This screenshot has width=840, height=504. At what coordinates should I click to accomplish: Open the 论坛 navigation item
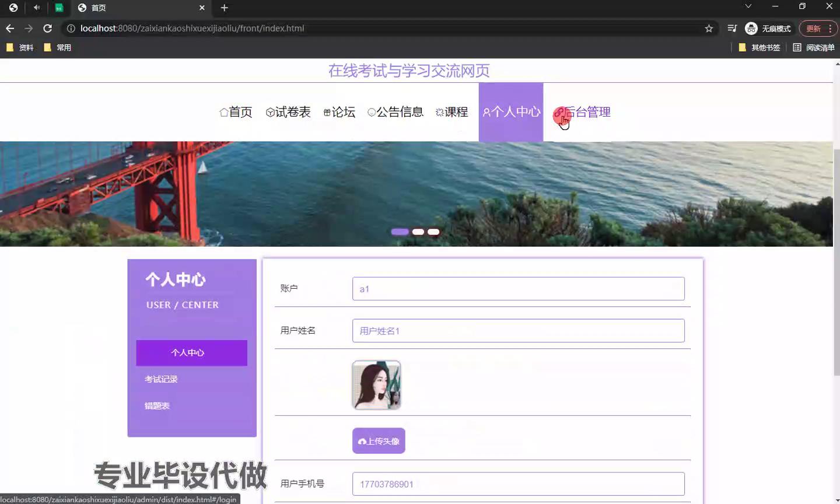point(339,112)
